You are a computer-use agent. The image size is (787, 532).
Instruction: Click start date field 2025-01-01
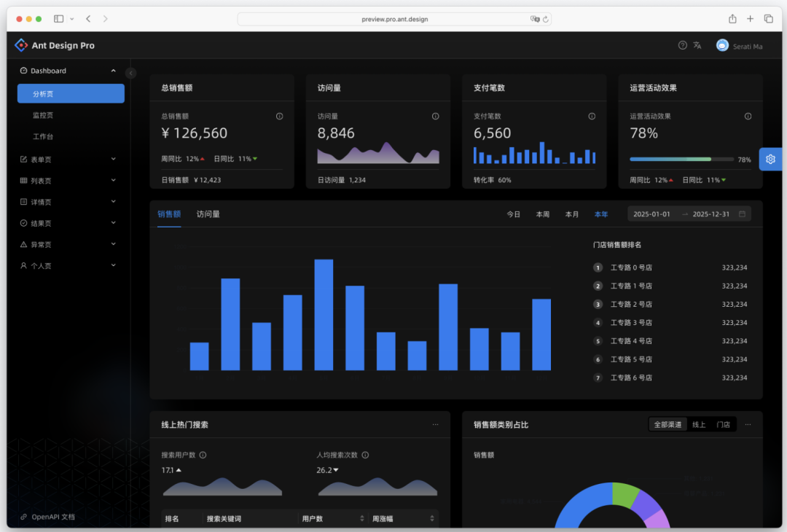click(651, 214)
